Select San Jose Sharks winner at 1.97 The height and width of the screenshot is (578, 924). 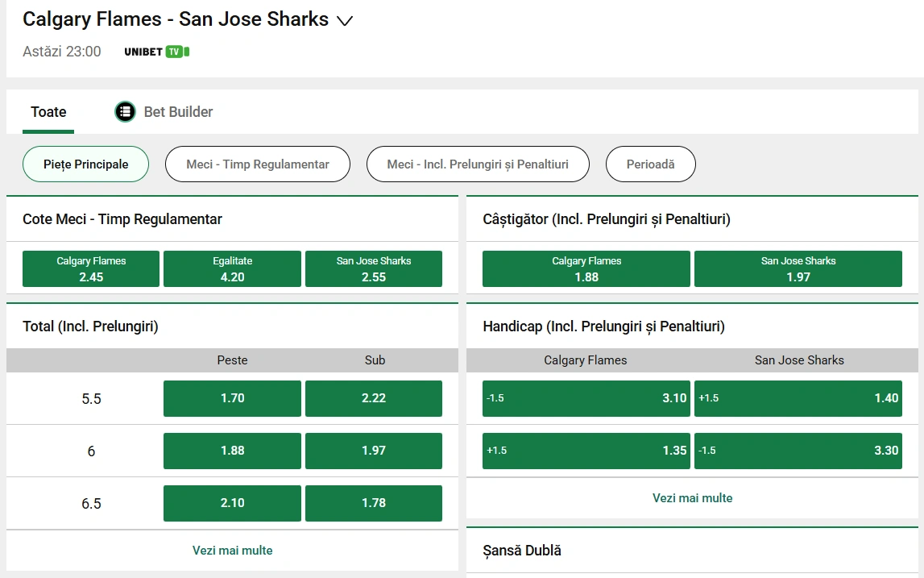tap(798, 268)
